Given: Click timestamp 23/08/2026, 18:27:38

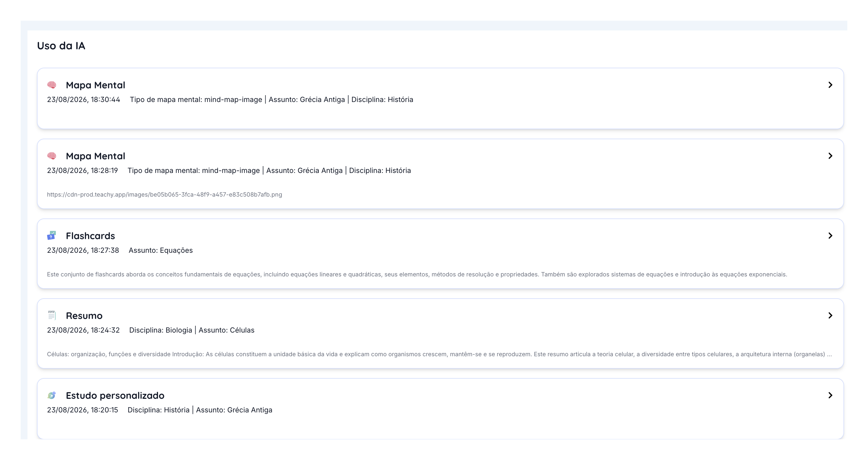Looking at the screenshot, I should coord(83,250).
